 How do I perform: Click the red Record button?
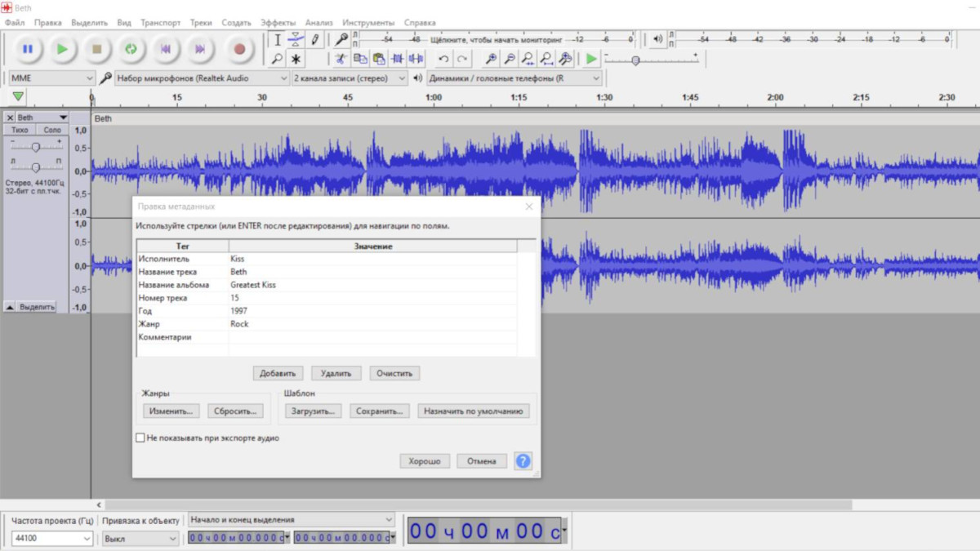click(x=239, y=49)
